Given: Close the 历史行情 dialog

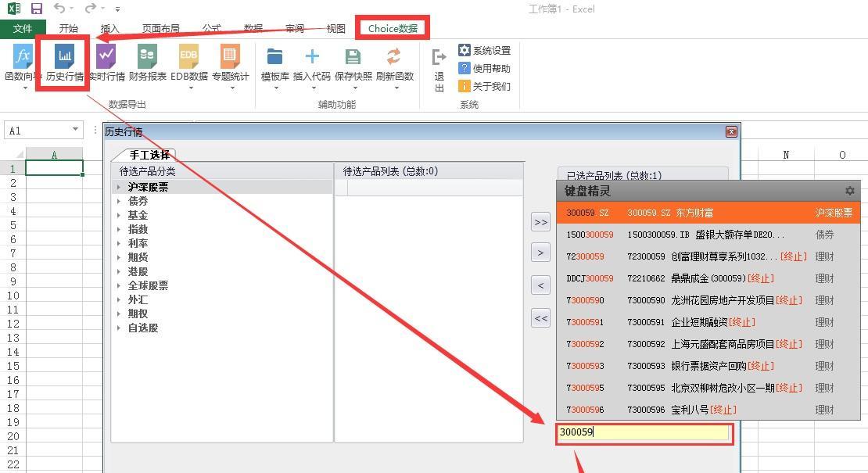Looking at the screenshot, I should 731,131.
